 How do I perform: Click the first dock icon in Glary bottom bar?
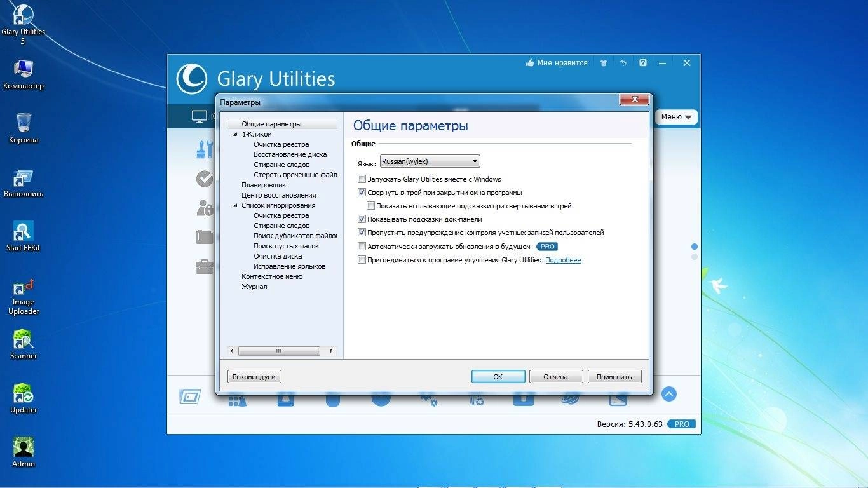(x=190, y=396)
